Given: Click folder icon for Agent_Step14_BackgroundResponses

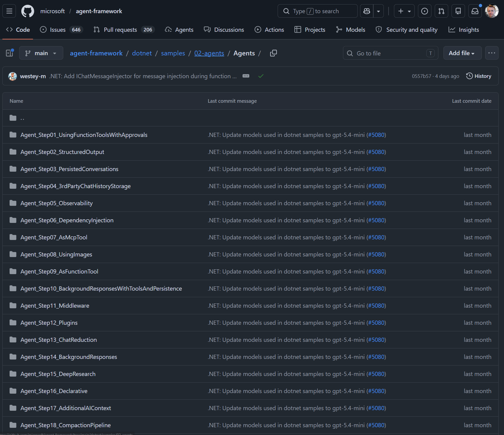Looking at the screenshot, I should pos(13,357).
